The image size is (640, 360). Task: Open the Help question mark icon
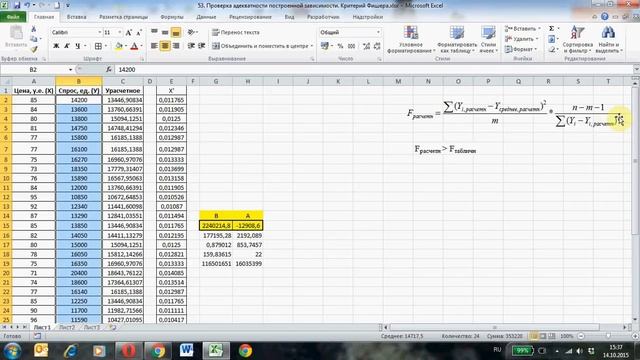pyautogui.click(x=604, y=17)
